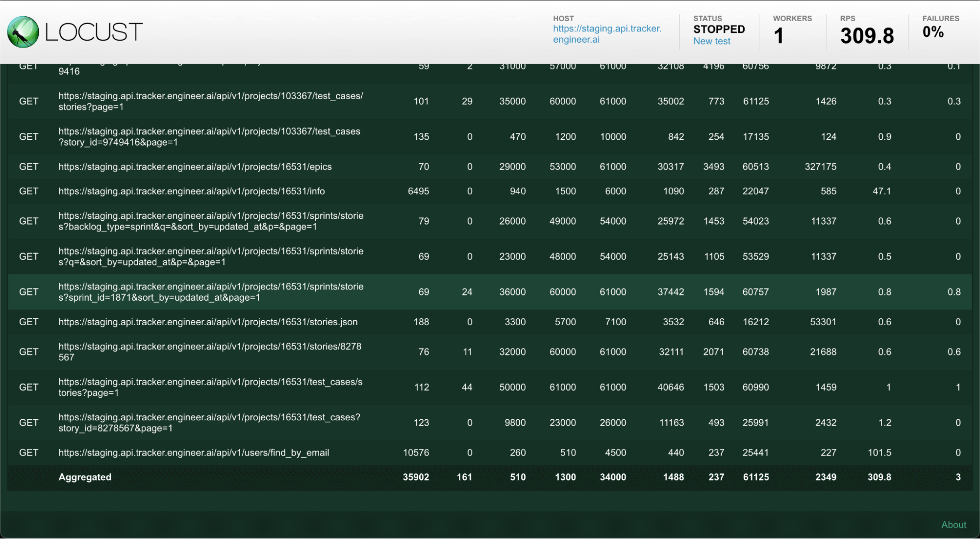Click 101.5 RPS value in find_by_email row

click(879, 453)
